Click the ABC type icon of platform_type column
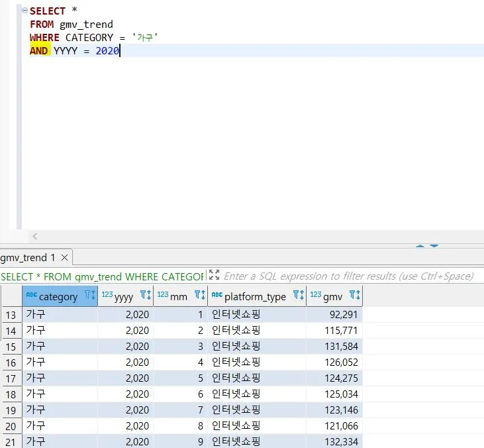Screen dimensions: 484x448 217,294
